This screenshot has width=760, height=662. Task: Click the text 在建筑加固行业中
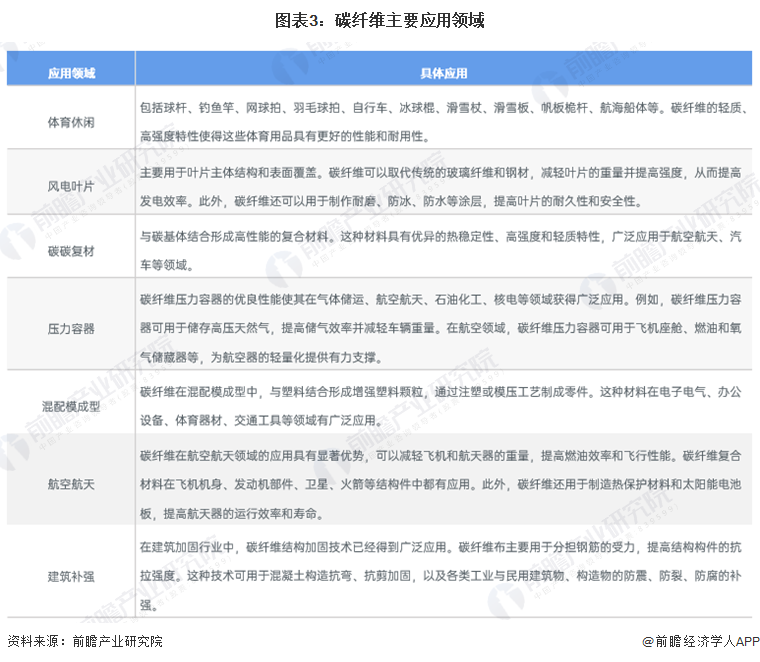[187, 547]
